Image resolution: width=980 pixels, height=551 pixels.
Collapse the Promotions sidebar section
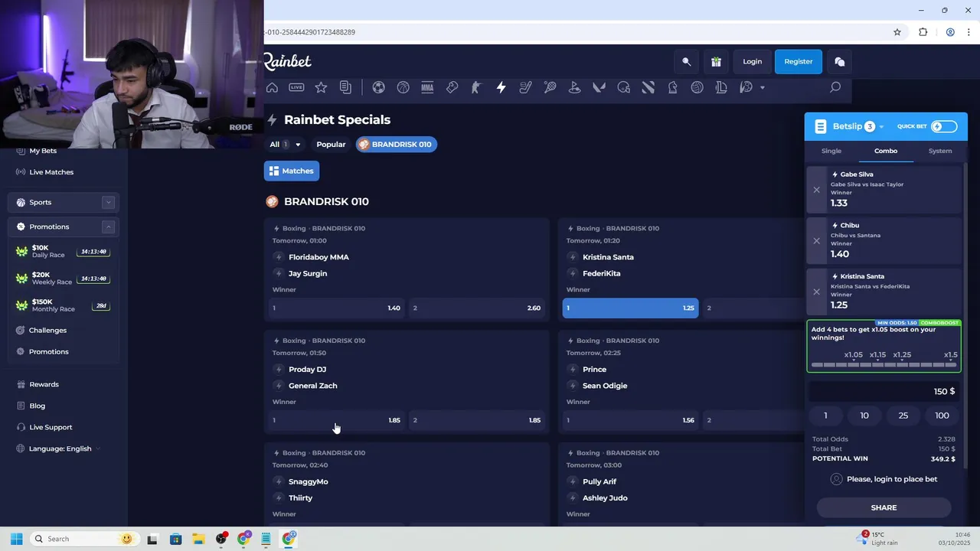tap(108, 227)
